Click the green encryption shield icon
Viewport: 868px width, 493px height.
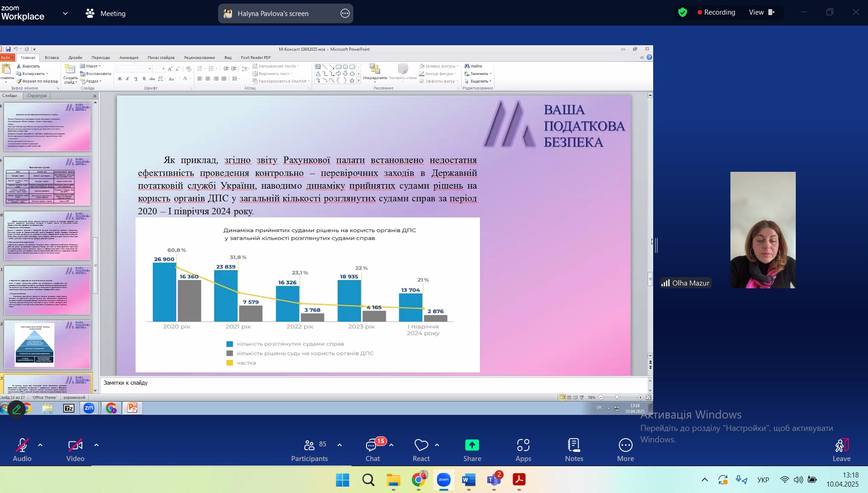pos(682,12)
